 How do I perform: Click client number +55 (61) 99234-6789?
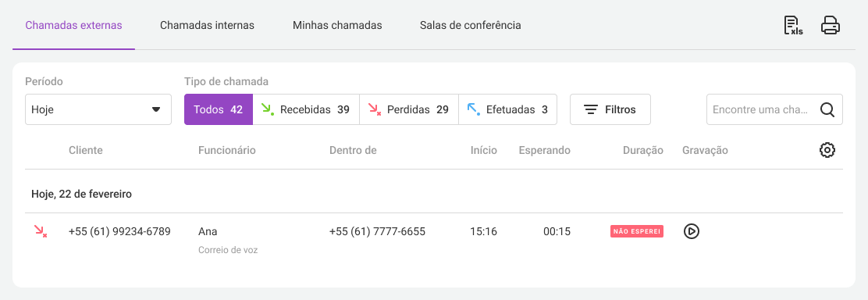(x=119, y=231)
